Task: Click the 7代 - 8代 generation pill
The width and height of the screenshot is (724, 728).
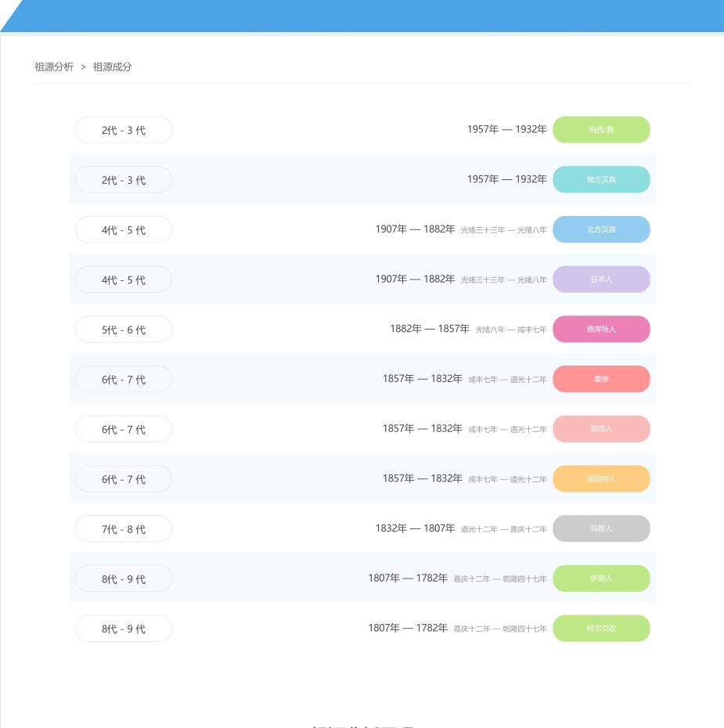Action: [124, 528]
